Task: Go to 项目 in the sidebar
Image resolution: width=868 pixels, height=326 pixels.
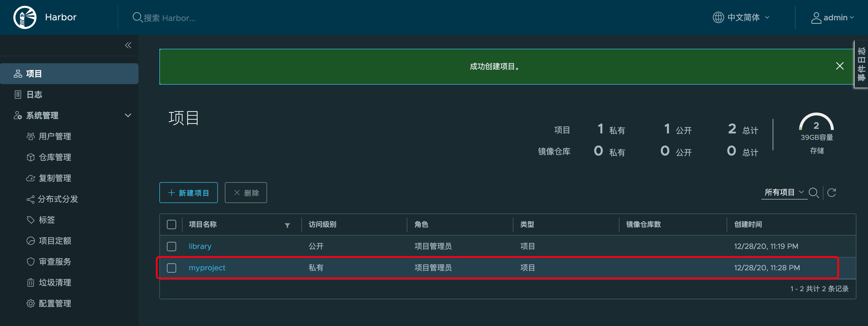Action: [x=69, y=74]
